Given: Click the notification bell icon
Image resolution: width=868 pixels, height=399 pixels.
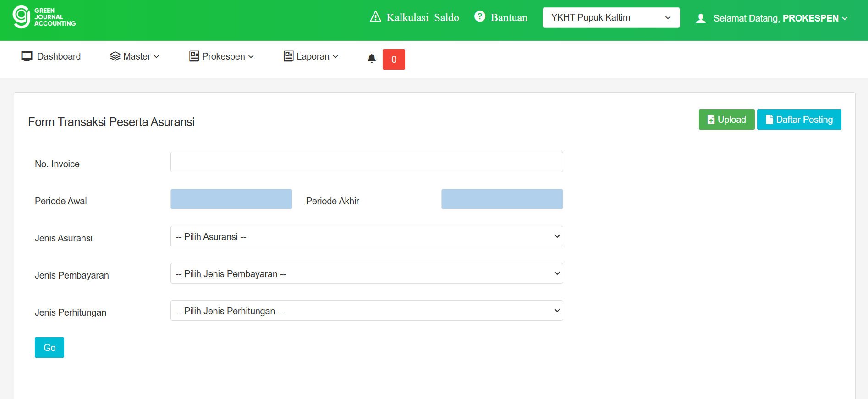Looking at the screenshot, I should pyautogui.click(x=372, y=59).
